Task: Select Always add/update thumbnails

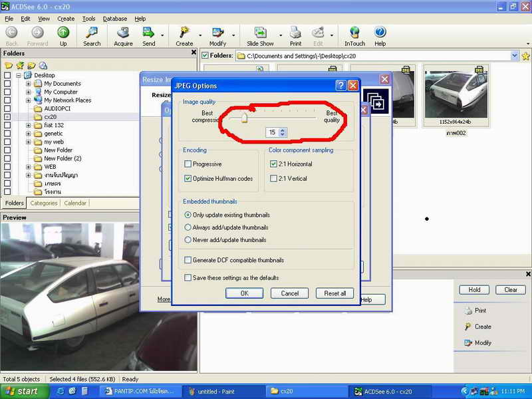Action: coord(188,227)
